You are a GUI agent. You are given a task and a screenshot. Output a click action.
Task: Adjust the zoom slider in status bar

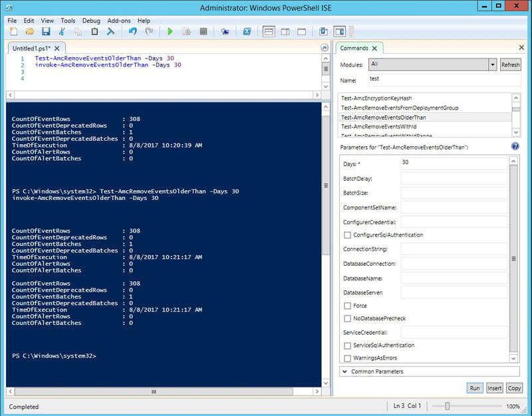448,406
